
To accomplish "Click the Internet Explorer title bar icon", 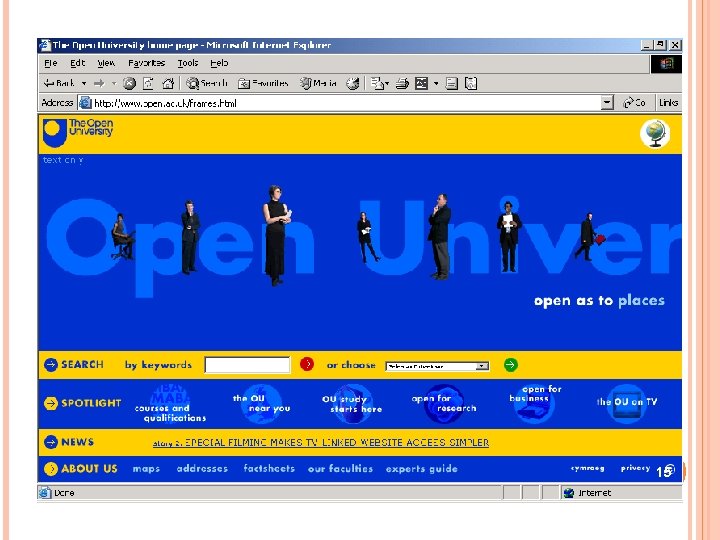I will (x=45, y=45).
